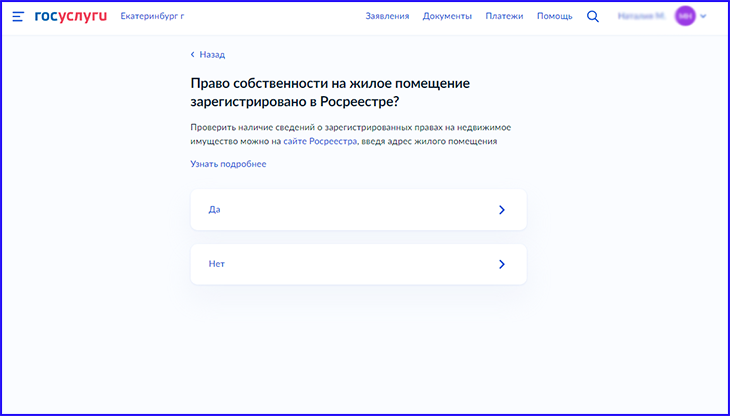Click the back arrow beside Назад

pyautogui.click(x=192, y=54)
